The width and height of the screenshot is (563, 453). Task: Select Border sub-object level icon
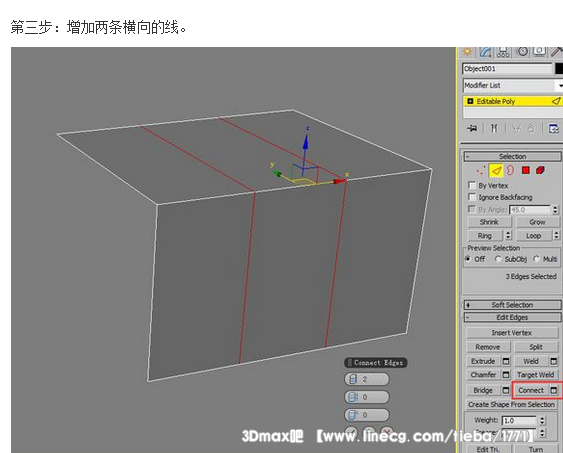pos(510,170)
